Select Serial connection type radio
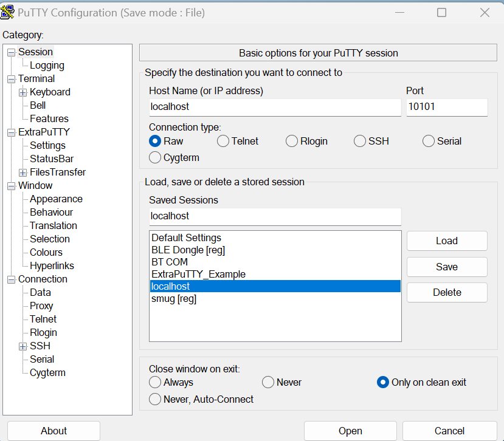The height and width of the screenshot is (441, 504). (x=429, y=142)
